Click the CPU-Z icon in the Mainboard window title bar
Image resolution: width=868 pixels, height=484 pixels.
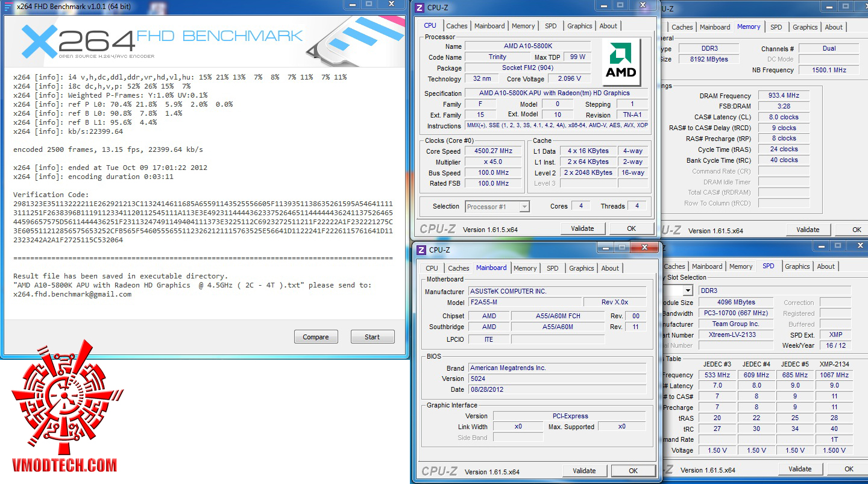tap(420, 250)
